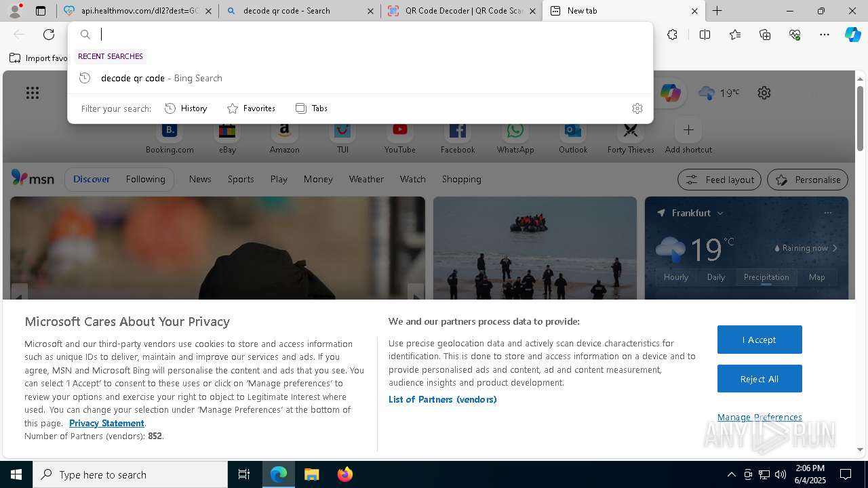Filter the search by History
Image resolution: width=868 pixels, height=488 pixels.
(x=186, y=108)
